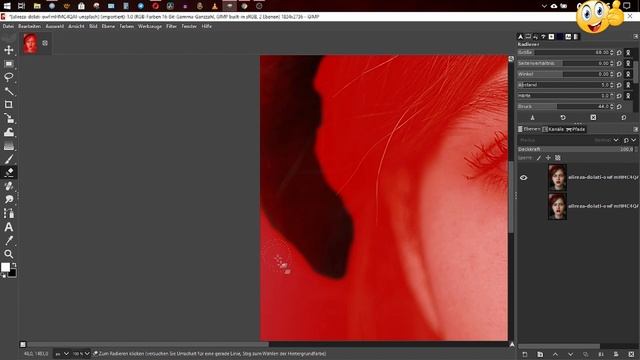
Task: Select the Zoom magnifier tool
Action: [9, 254]
